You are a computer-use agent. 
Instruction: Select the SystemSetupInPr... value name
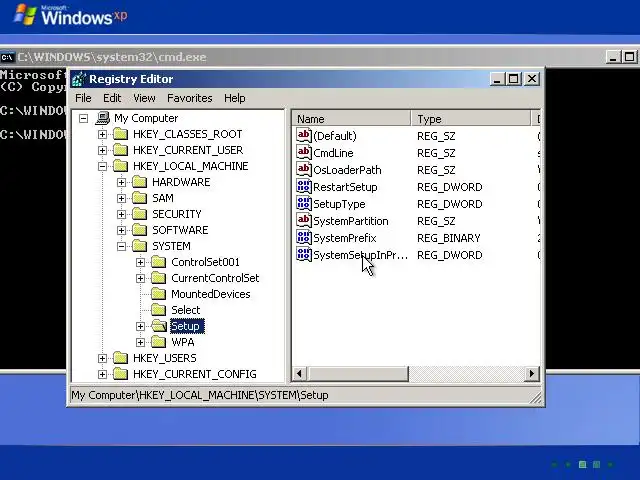(360, 255)
